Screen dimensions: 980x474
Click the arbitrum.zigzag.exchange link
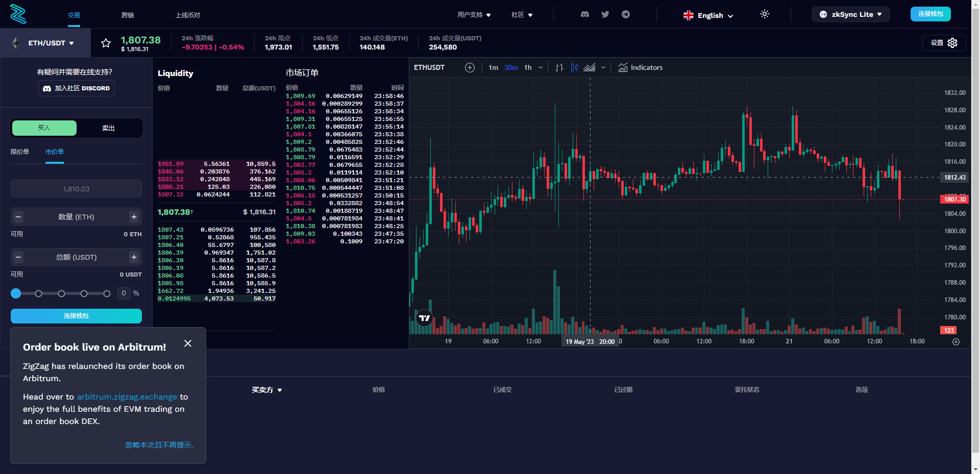pos(127,397)
